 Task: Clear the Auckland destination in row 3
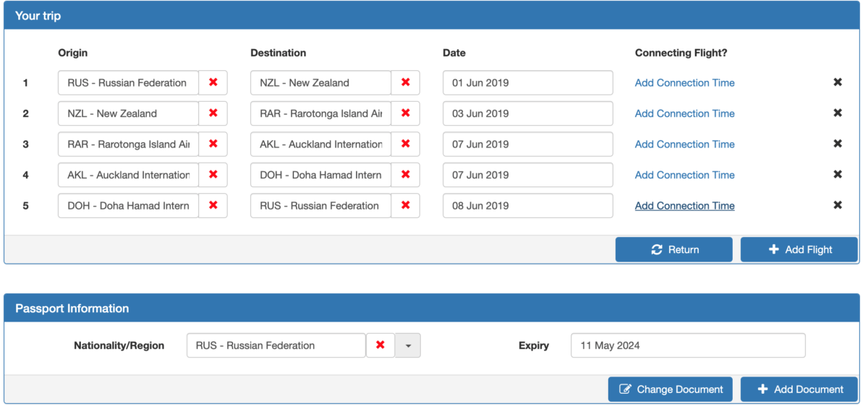click(405, 144)
